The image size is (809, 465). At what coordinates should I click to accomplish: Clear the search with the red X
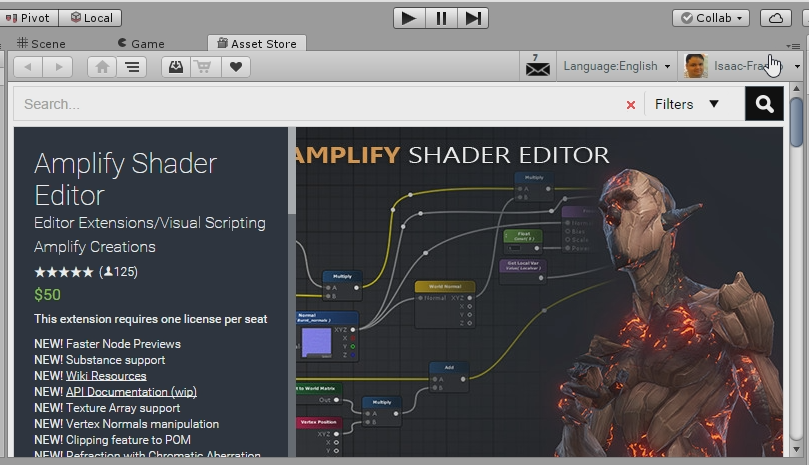click(x=630, y=105)
